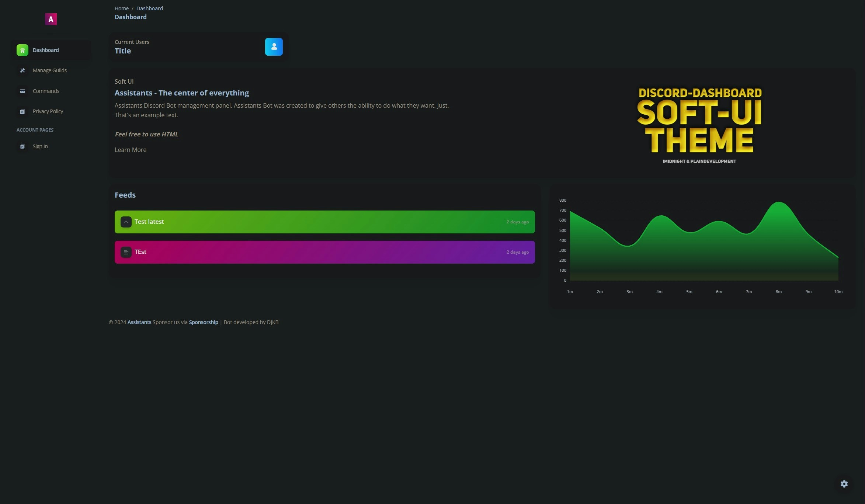Go to the Commands page
865x504 pixels.
(x=46, y=91)
